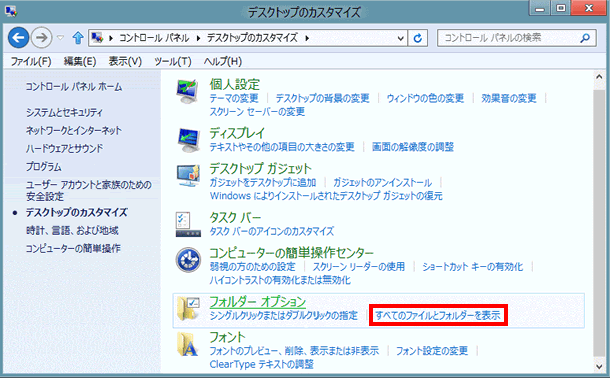Click the control panel icon in address bar

coord(97,38)
